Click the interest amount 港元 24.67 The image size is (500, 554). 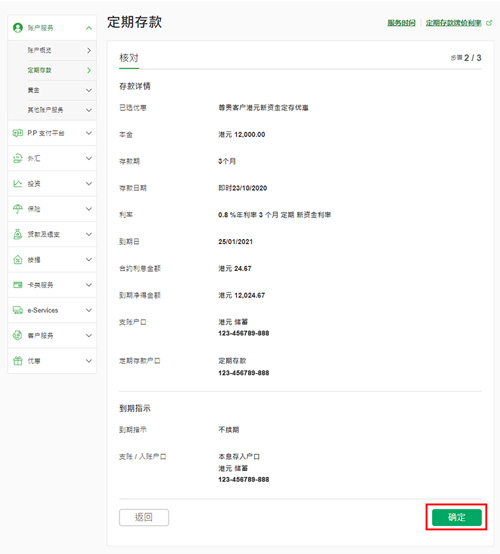[235, 269]
